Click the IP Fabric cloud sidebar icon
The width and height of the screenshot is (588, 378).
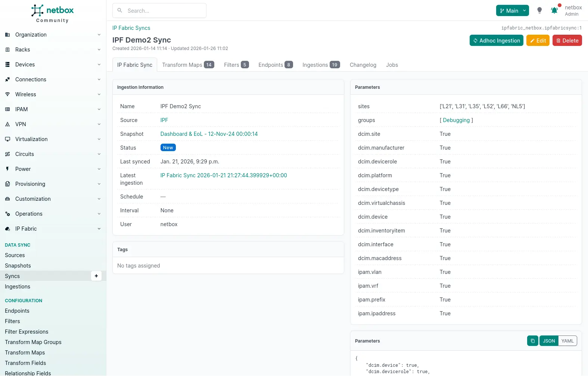click(7, 229)
